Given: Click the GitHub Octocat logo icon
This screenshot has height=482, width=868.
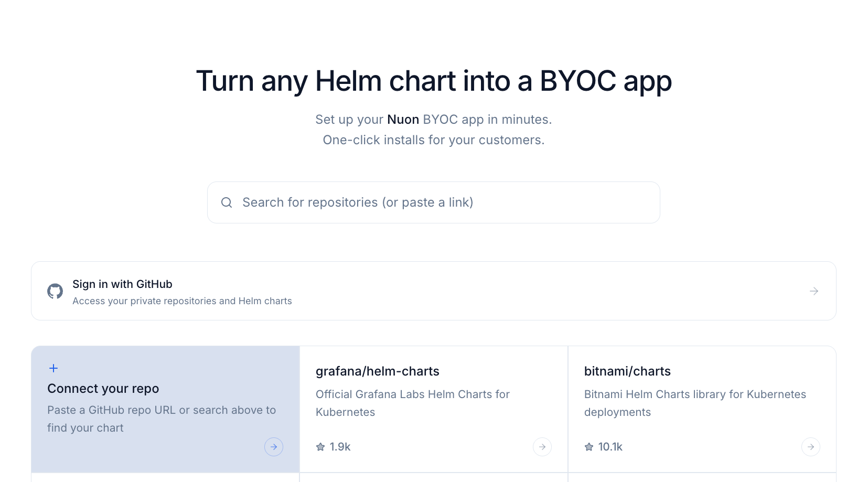Looking at the screenshot, I should click(x=55, y=291).
